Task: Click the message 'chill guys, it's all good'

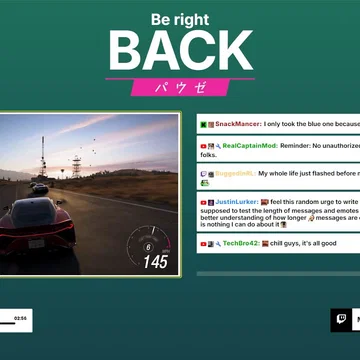Action: tap(303, 244)
